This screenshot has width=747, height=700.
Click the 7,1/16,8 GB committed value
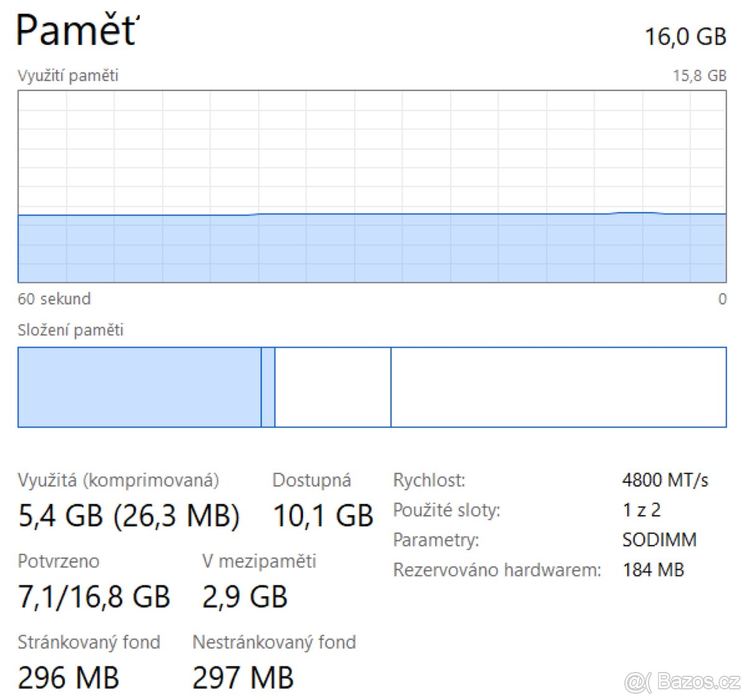point(94,597)
